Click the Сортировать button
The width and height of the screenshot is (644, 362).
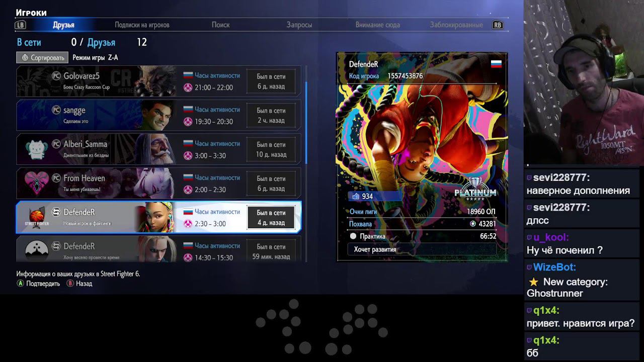coord(42,57)
